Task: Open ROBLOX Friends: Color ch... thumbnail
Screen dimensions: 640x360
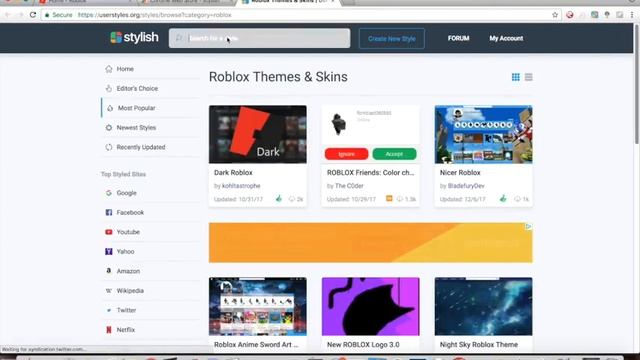Action: coord(371,134)
